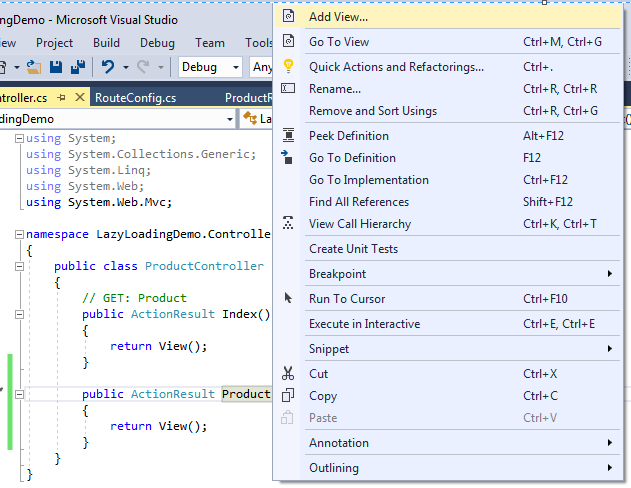
Task: Click the Save All toolbar icon
Action: coord(78,66)
